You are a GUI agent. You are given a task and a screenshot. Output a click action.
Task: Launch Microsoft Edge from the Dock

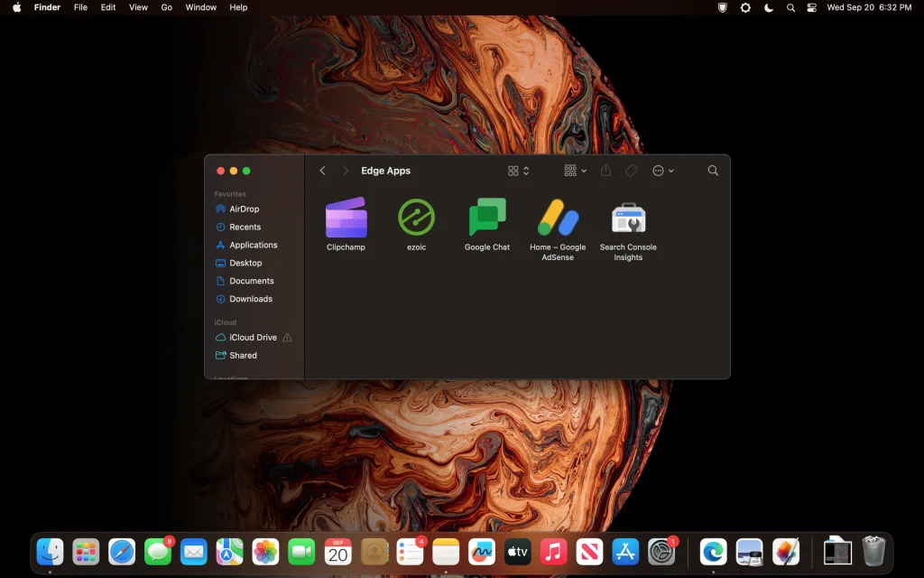714,553
